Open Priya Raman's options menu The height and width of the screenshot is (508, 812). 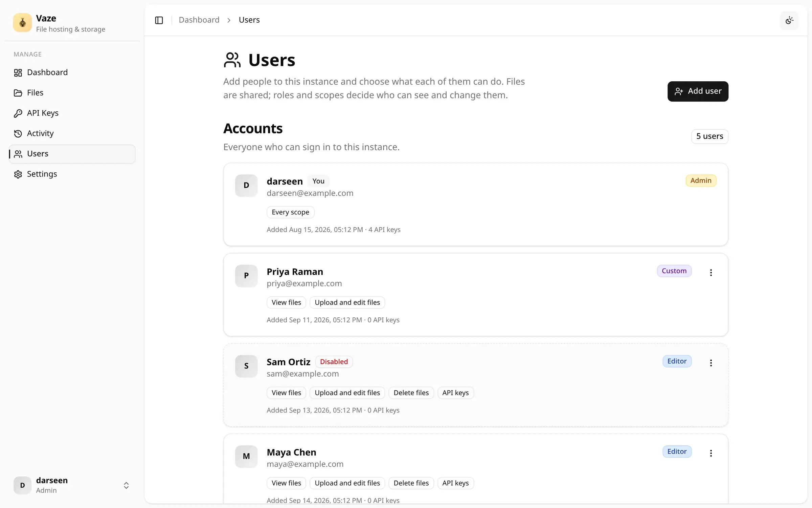tap(711, 272)
